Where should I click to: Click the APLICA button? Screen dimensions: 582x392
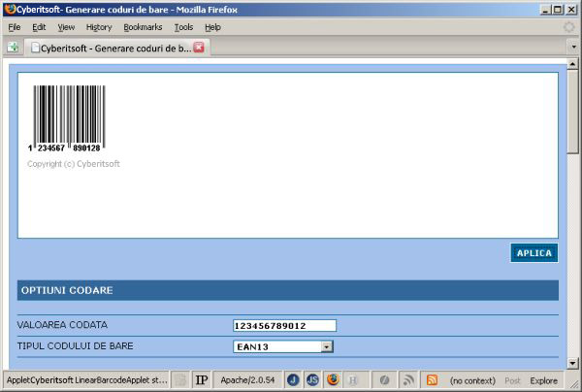coord(534,253)
